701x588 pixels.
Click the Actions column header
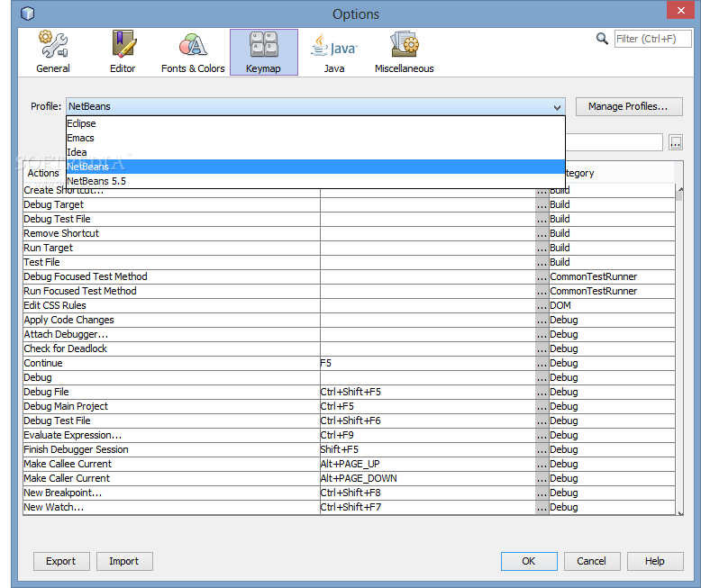[x=43, y=174]
